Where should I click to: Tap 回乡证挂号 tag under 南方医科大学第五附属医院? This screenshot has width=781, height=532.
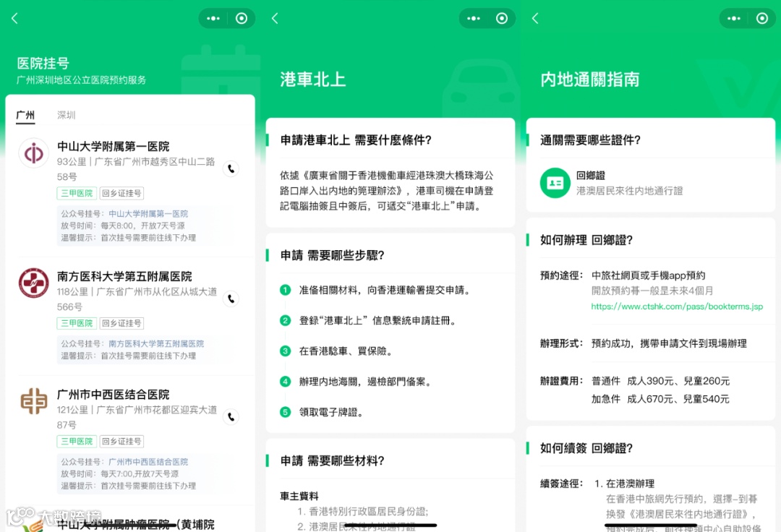122,323
